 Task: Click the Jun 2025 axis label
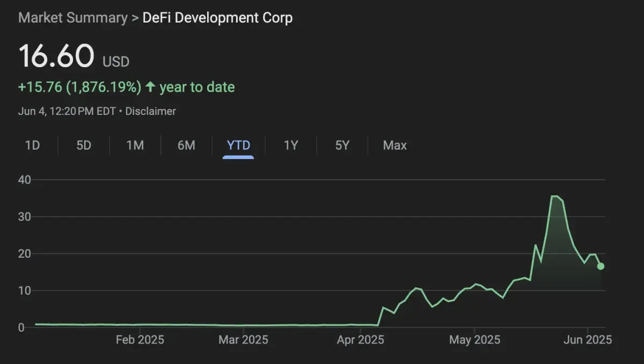point(588,340)
